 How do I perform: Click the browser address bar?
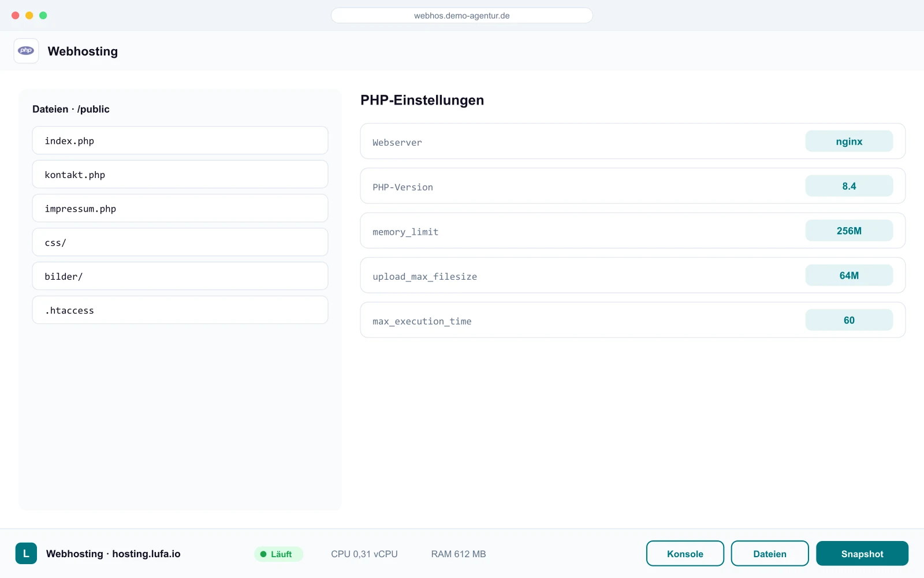pyautogui.click(x=462, y=16)
